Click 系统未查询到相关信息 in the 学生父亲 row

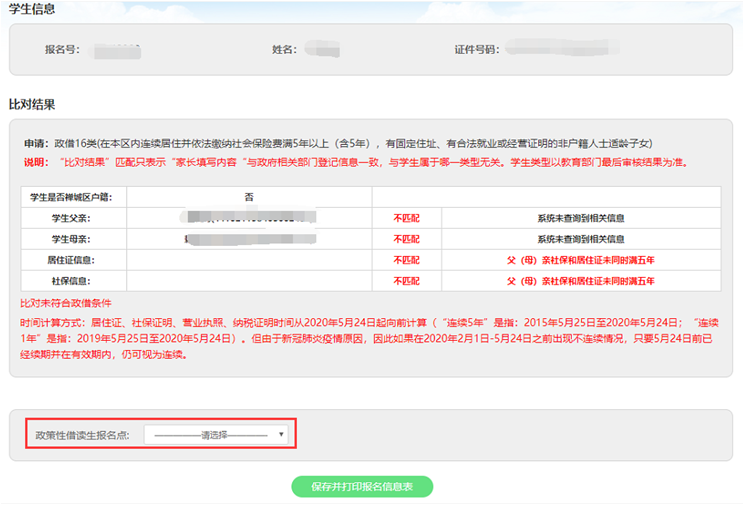coord(581,218)
